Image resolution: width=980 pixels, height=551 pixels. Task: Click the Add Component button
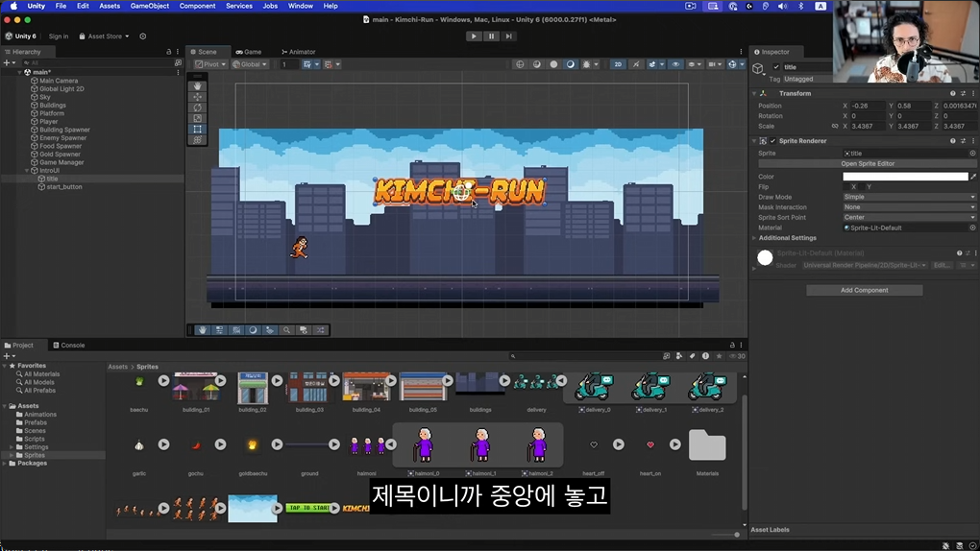coord(864,290)
